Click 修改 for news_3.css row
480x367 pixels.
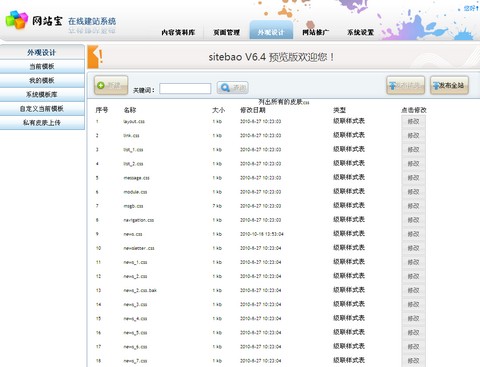tap(413, 304)
